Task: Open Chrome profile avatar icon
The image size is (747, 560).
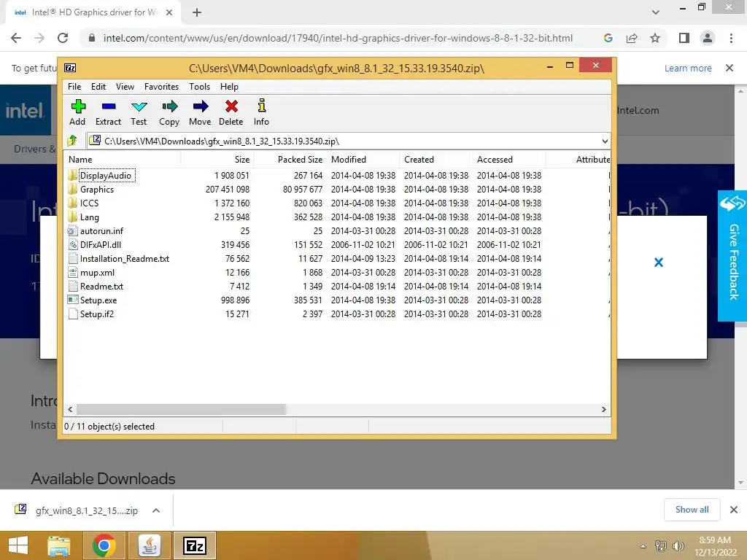Action: click(708, 38)
